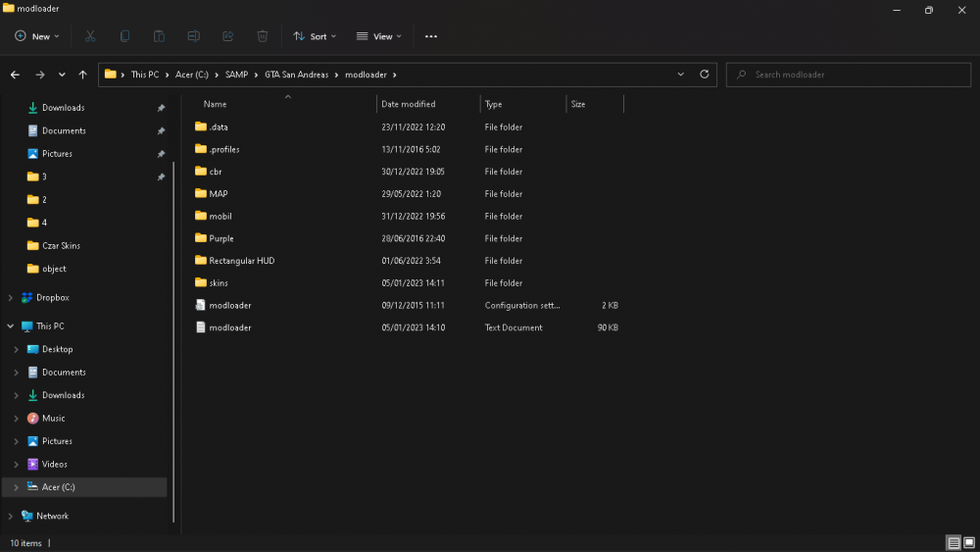
Task: Click the Search modloader input field
Action: (x=848, y=75)
